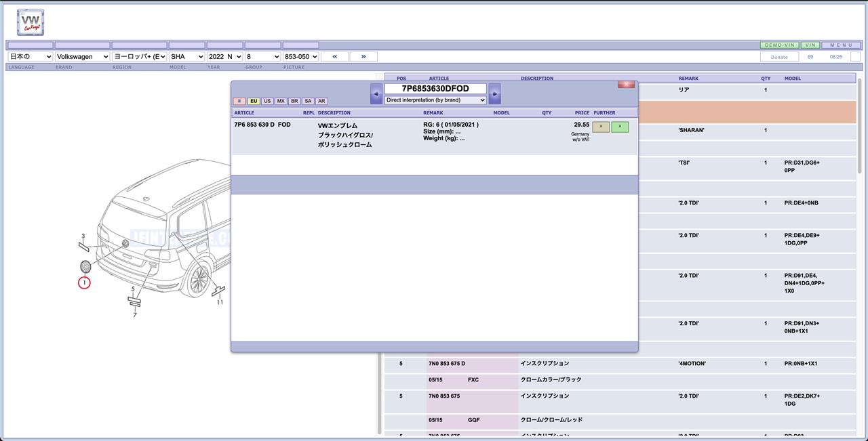
Task: Click the ARTICLE column header in popup
Action: (x=244, y=112)
